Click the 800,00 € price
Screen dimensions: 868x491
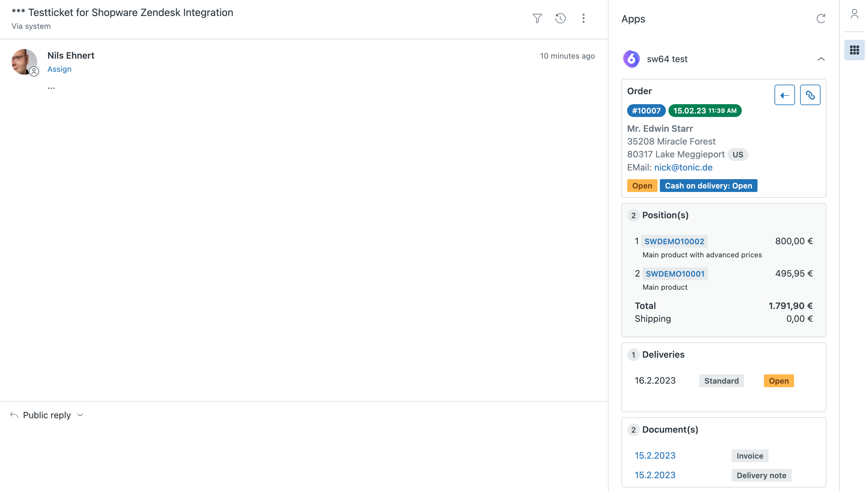pyautogui.click(x=794, y=241)
